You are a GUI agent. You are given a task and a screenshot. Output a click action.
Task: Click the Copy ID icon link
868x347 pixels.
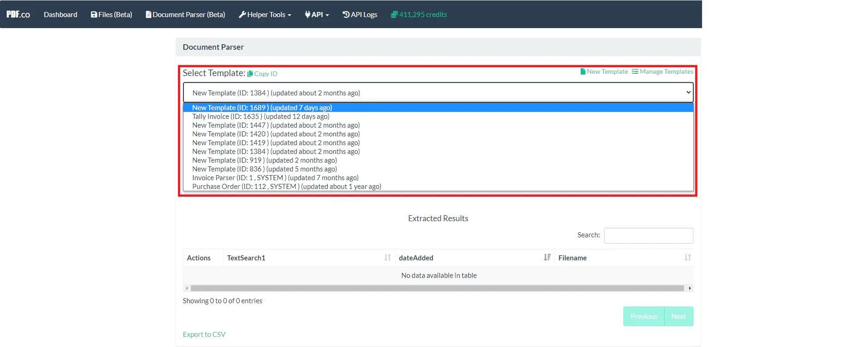coord(262,74)
